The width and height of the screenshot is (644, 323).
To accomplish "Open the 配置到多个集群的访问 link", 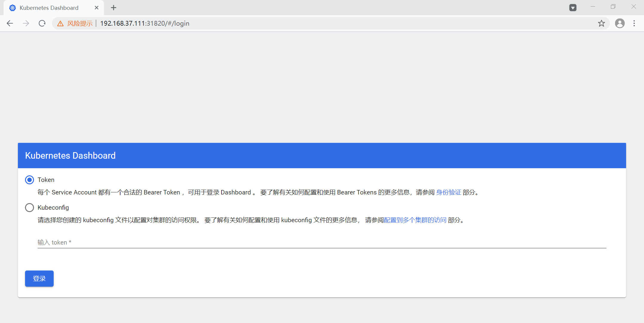I will pyautogui.click(x=415, y=220).
